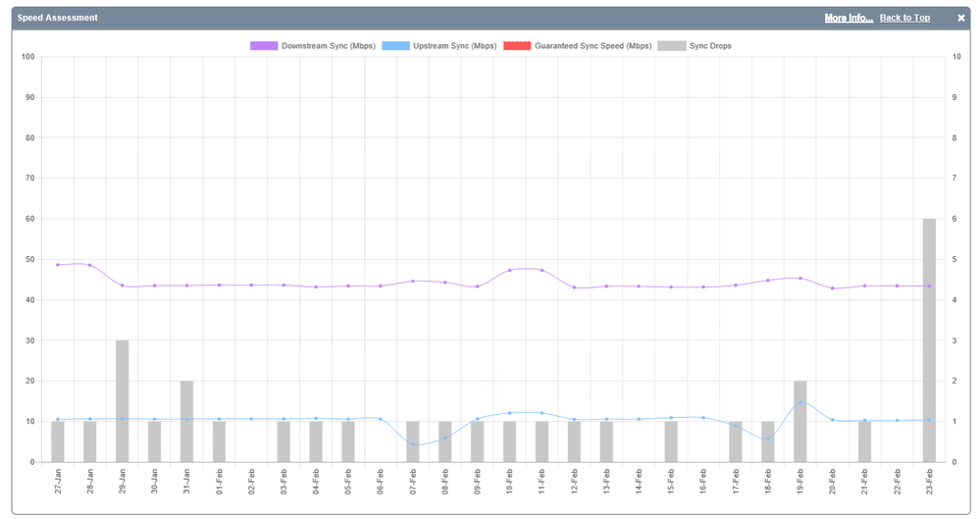Click the 18-Feb upstream data point
The height and width of the screenshot is (519, 980).
[x=768, y=438]
